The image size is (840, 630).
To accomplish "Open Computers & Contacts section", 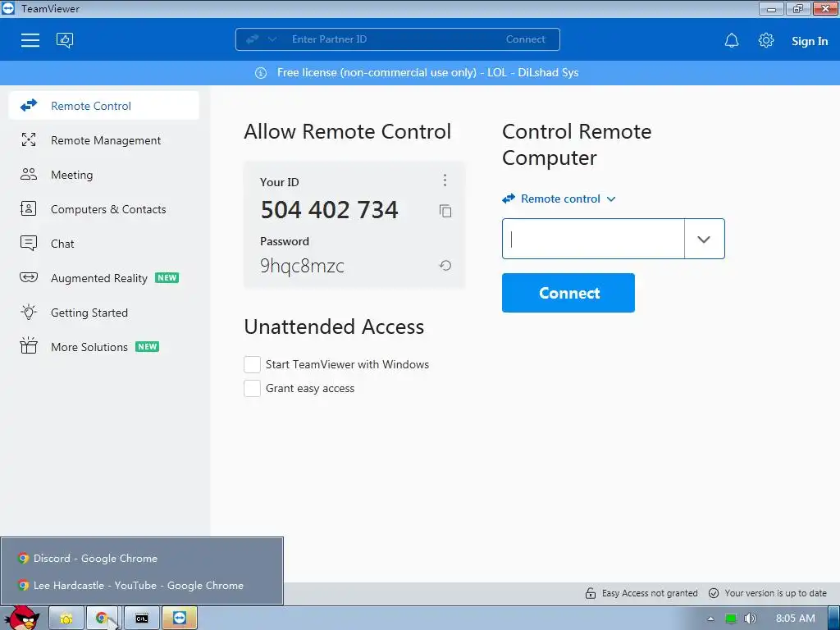I will point(104,209).
